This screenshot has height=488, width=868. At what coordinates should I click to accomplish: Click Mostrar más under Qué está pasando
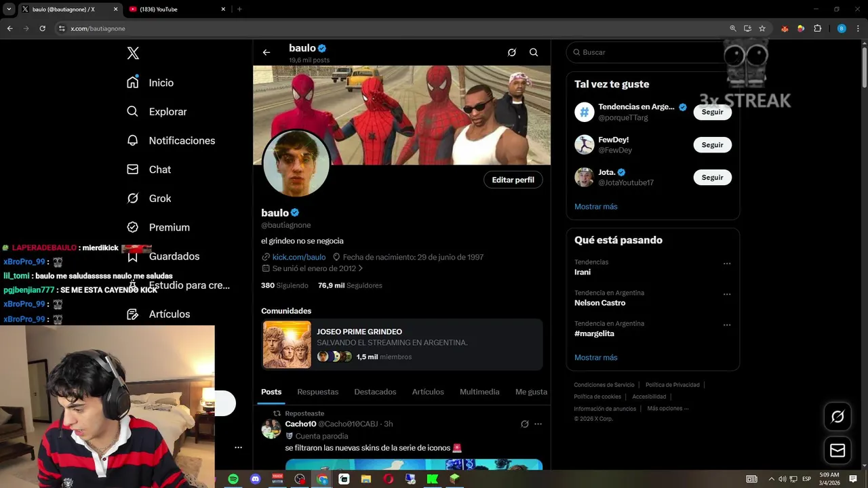596,357
